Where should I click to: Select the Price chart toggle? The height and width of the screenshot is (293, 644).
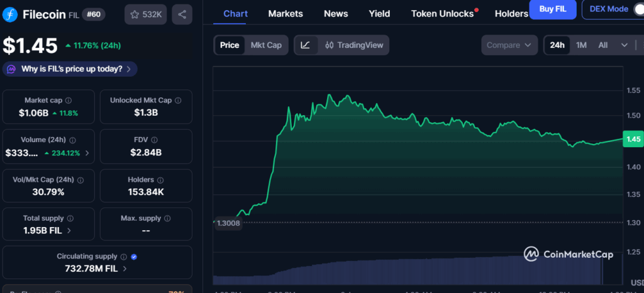(x=230, y=45)
